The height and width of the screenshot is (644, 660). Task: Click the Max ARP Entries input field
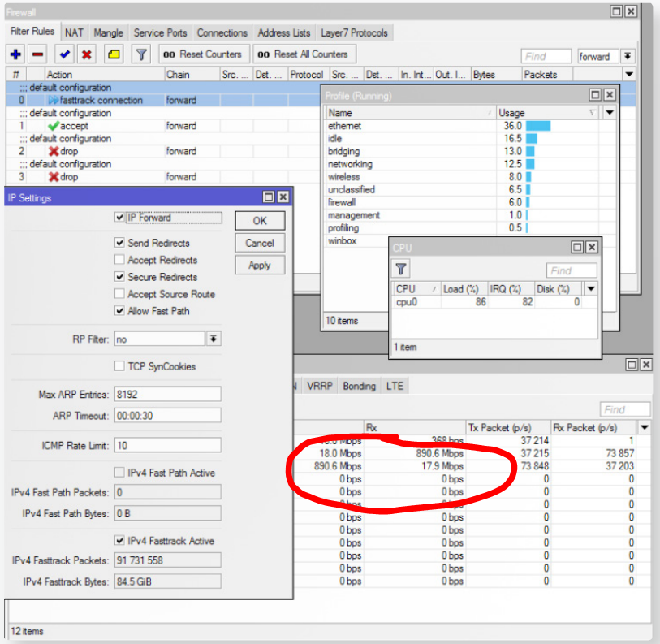pyautogui.click(x=167, y=394)
